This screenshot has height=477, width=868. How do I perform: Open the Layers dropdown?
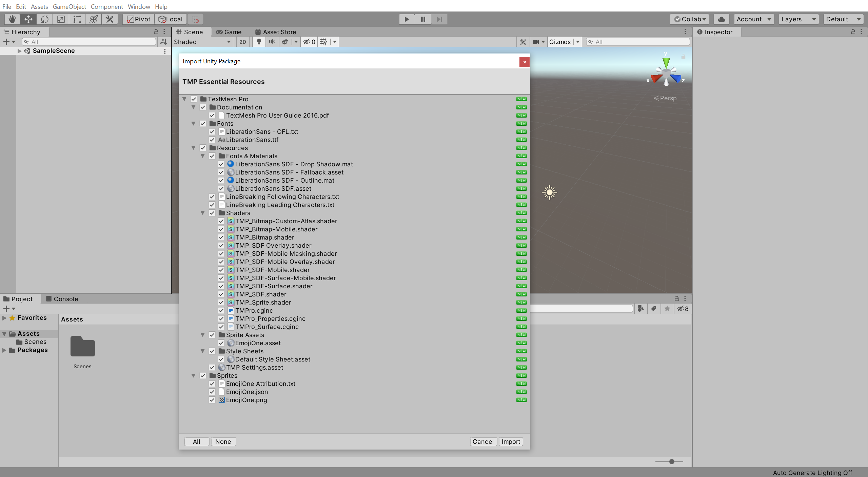click(x=798, y=19)
